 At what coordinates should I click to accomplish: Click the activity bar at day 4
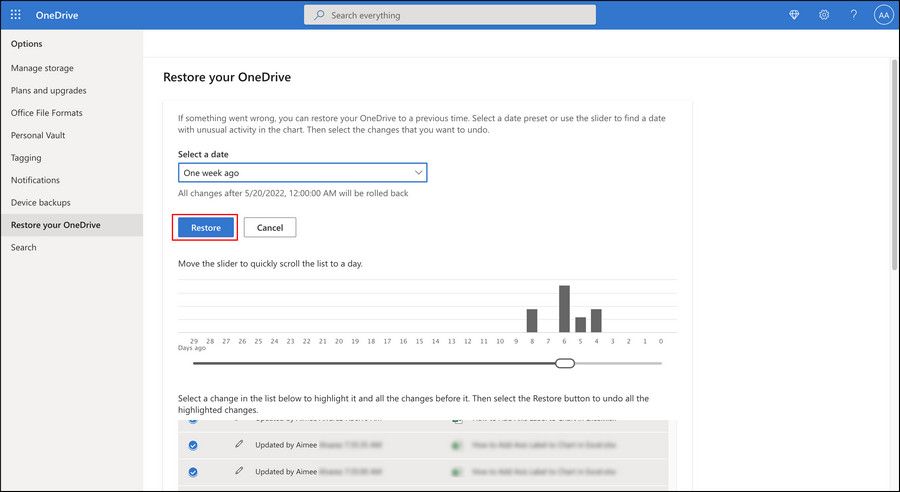coord(596,320)
